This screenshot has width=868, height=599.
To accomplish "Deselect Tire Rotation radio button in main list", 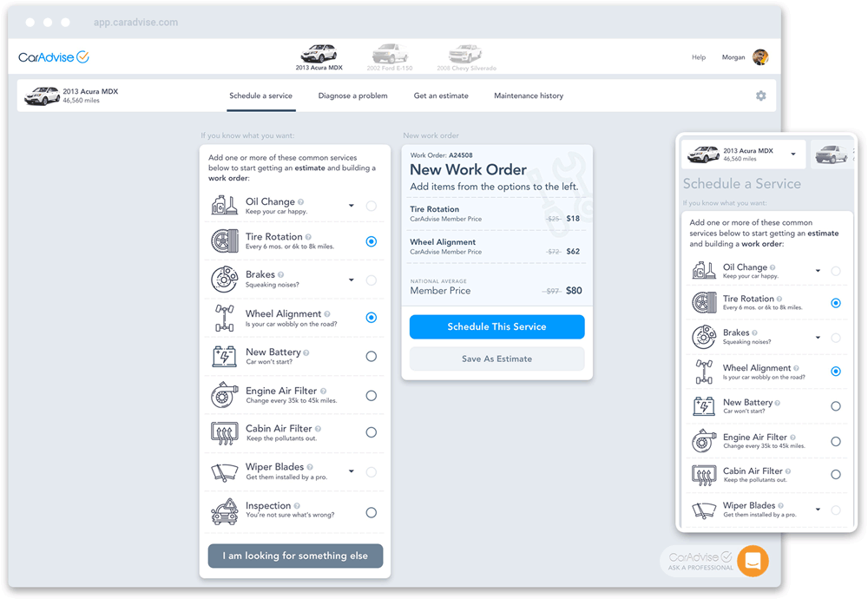I will (x=372, y=241).
